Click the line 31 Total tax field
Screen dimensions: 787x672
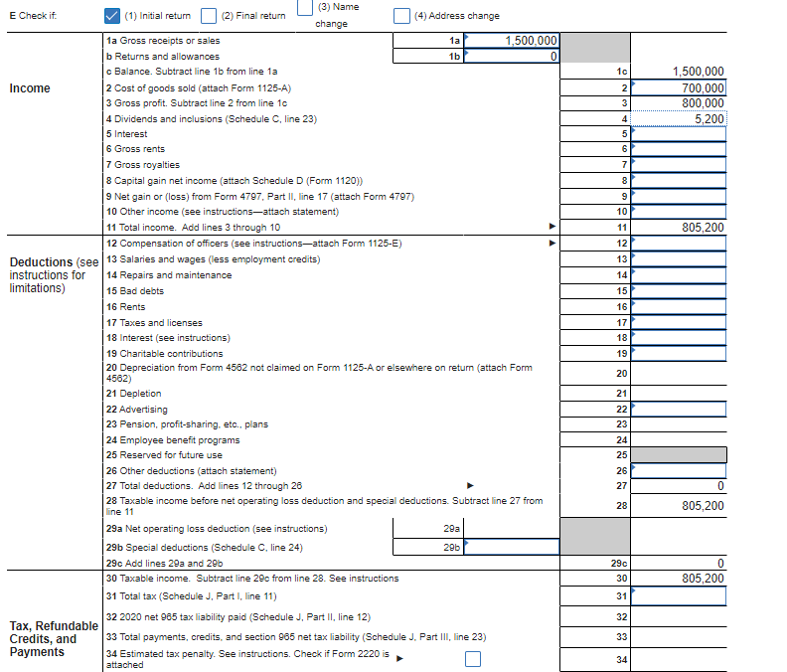click(x=678, y=596)
